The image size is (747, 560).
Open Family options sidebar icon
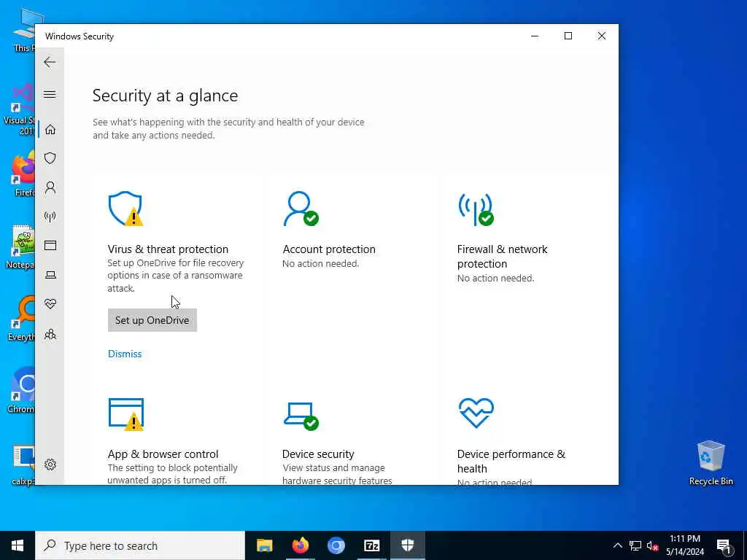pyautogui.click(x=50, y=334)
